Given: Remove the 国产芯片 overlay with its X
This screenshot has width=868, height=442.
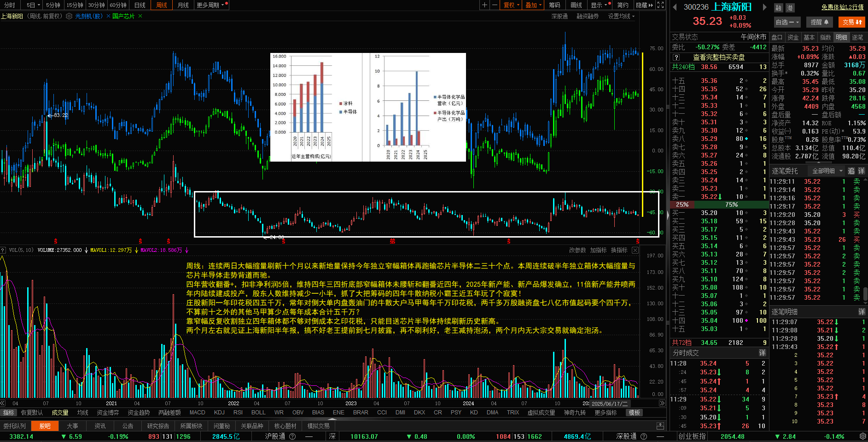Looking at the screenshot, I should (140, 16).
